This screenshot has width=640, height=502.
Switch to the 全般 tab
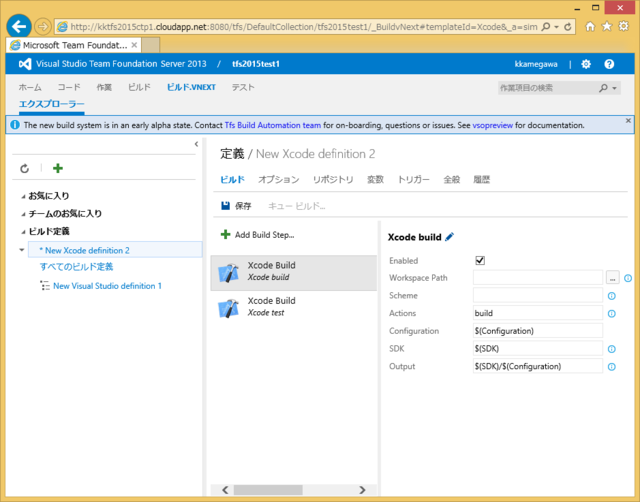tap(451, 180)
